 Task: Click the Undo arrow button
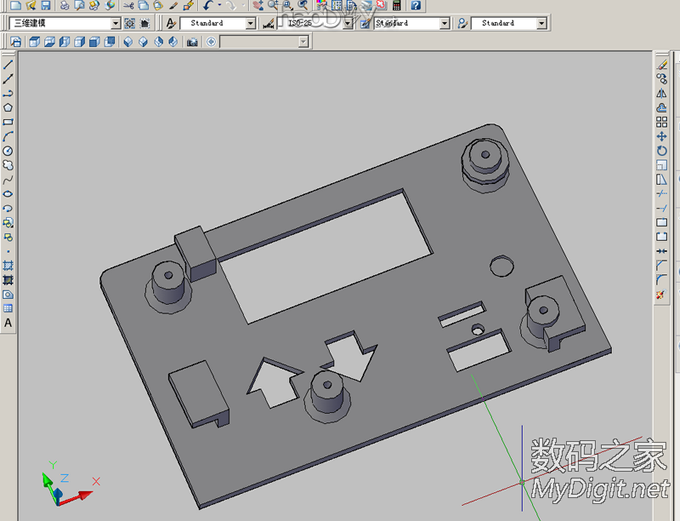(207, 5)
